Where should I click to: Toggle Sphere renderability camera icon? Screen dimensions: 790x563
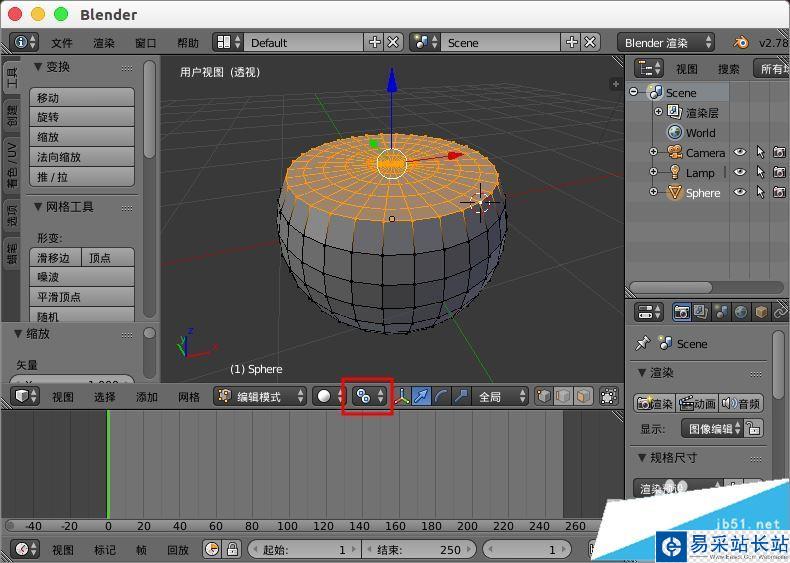click(x=779, y=192)
